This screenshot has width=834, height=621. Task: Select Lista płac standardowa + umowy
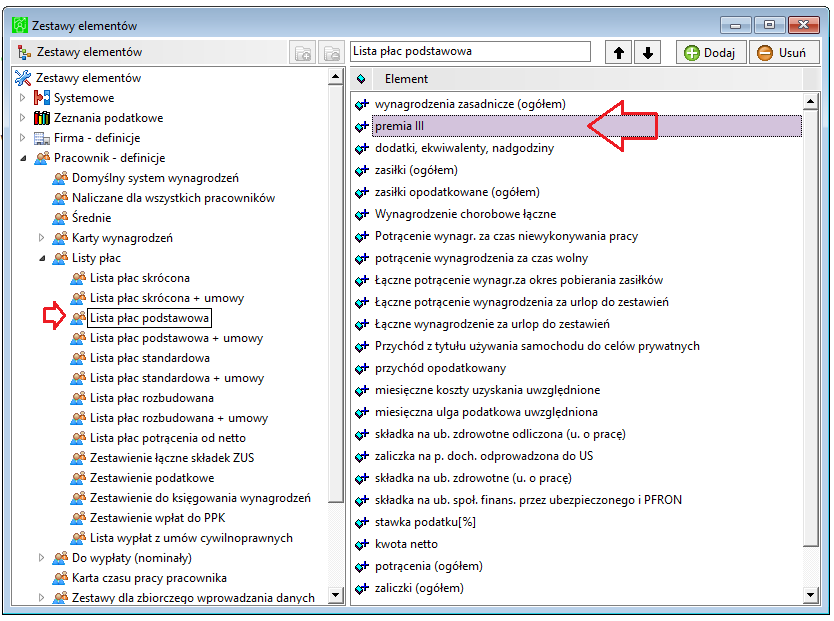tap(177, 378)
